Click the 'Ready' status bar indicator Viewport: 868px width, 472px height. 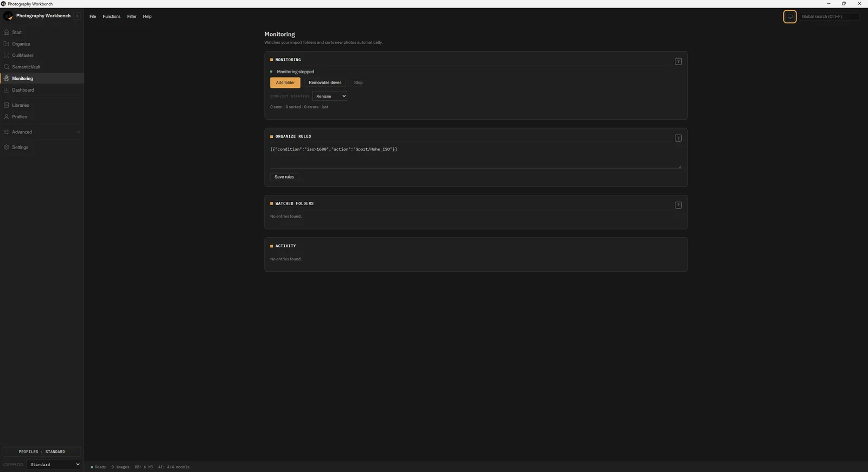click(99, 467)
